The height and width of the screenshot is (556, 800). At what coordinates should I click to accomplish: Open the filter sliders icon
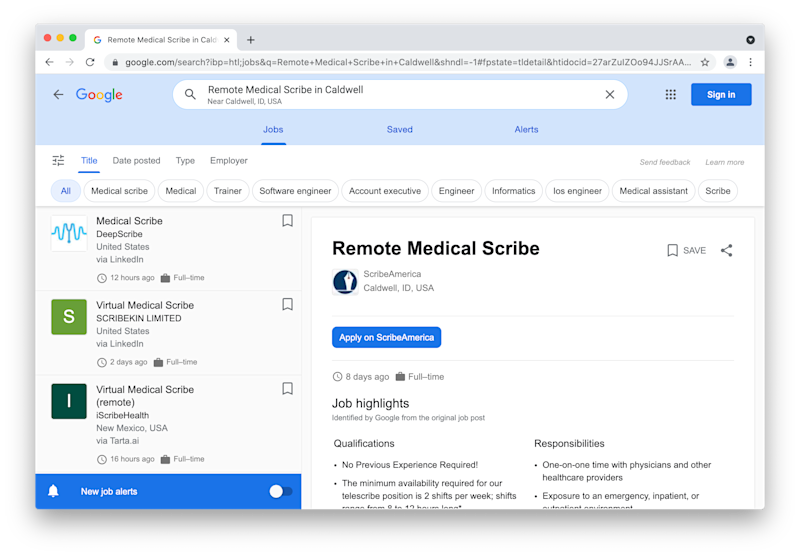click(58, 161)
